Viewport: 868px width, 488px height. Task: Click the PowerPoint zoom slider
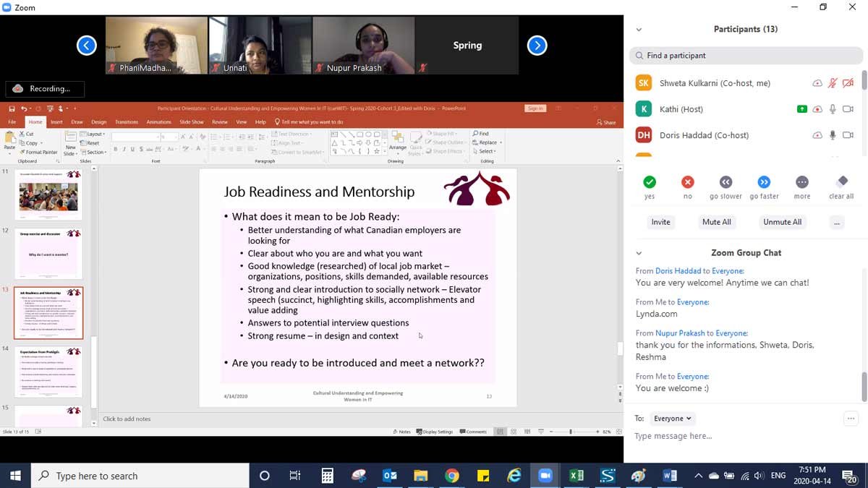click(x=571, y=432)
